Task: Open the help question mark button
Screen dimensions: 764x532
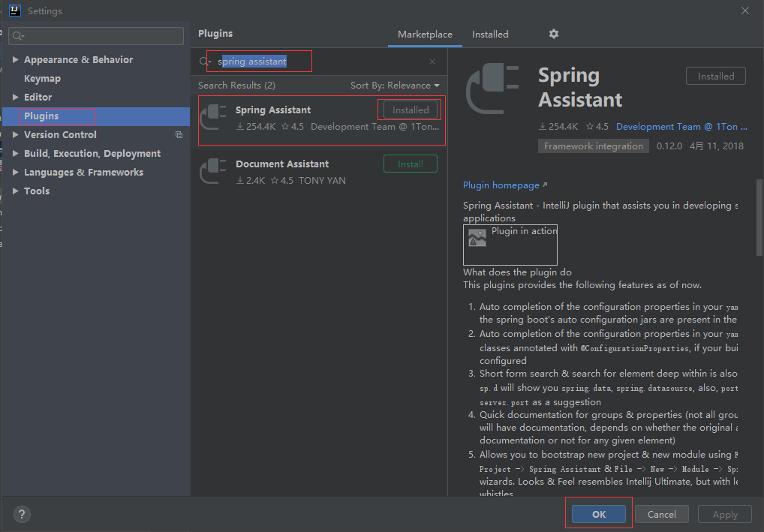Action: point(22,514)
